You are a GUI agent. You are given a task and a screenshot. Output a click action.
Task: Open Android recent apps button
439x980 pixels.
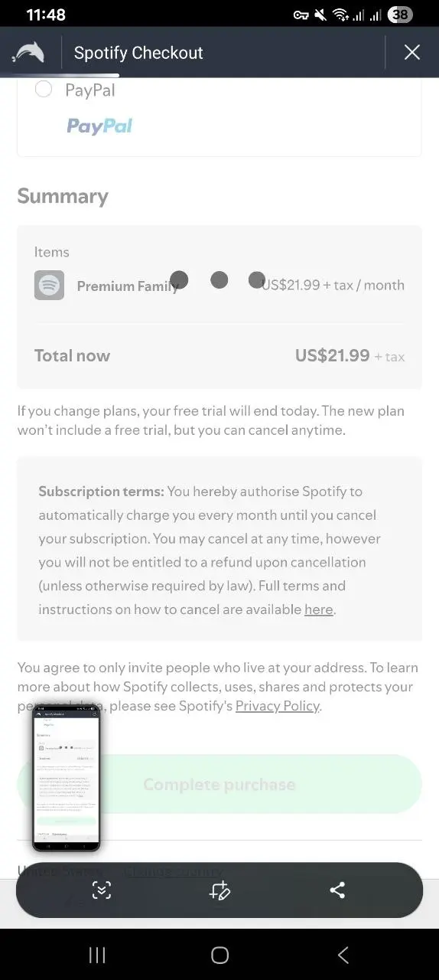point(97,955)
